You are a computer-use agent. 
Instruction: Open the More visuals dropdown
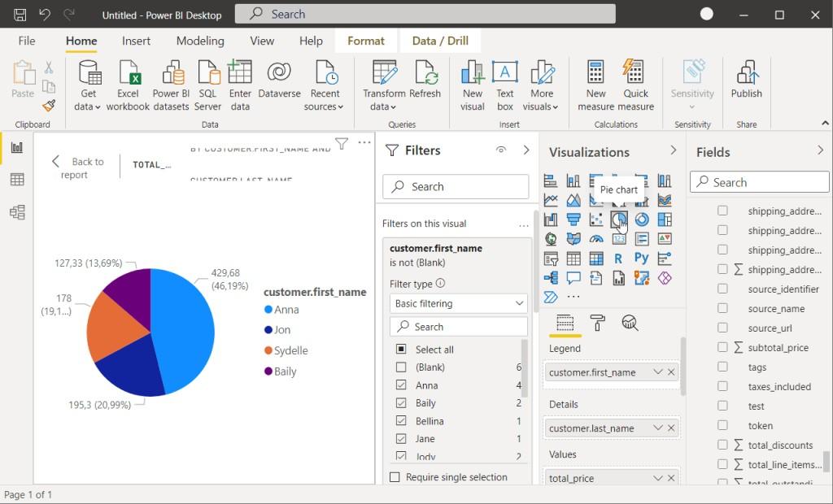(541, 85)
